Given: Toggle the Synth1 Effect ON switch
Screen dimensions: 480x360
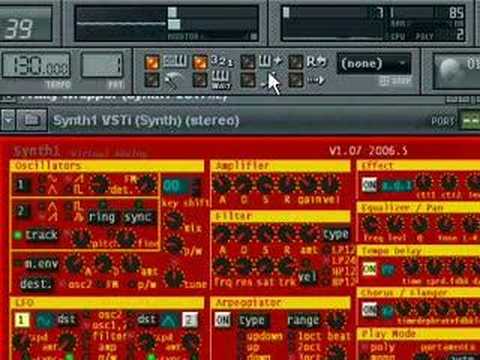Looking at the screenshot, I should pyautogui.click(x=369, y=184).
